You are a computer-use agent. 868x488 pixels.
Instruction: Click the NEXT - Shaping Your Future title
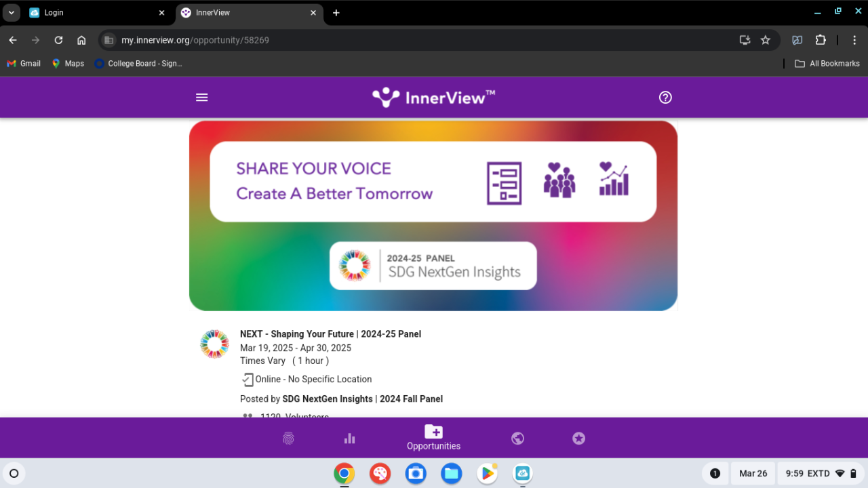pyautogui.click(x=330, y=334)
